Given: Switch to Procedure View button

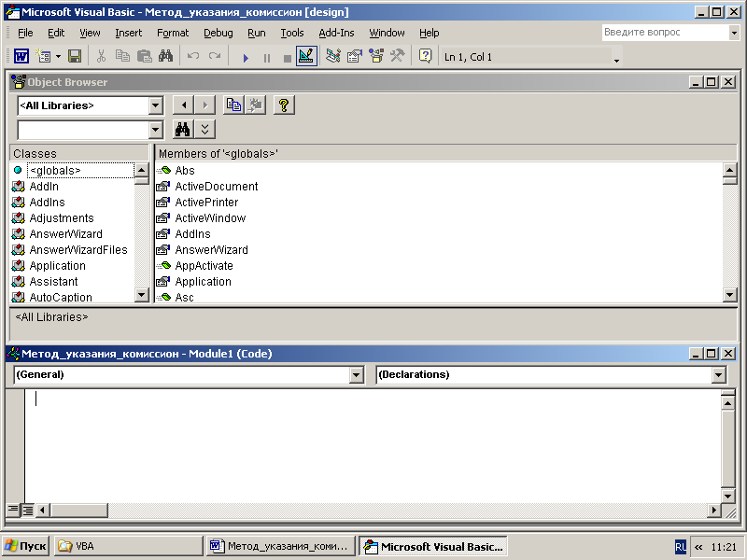Looking at the screenshot, I should point(13,510).
